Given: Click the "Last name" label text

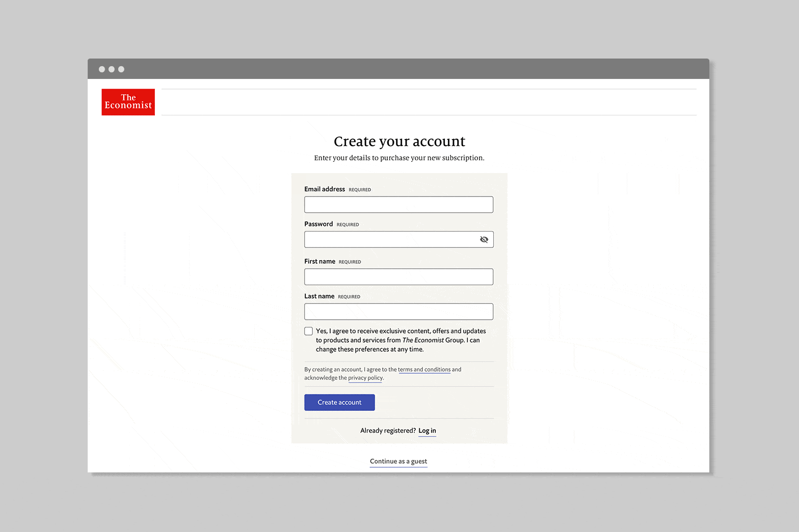Looking at the screenshot, I should [x=319, y=296].
